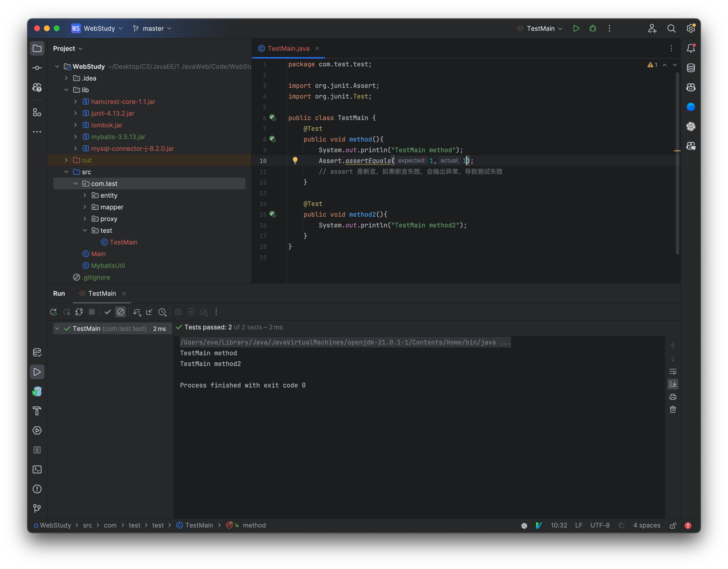This screenshot has width=728, height=569.
Task: Open the Git tool window at bottom left
Action: click(x=37, y=508)
